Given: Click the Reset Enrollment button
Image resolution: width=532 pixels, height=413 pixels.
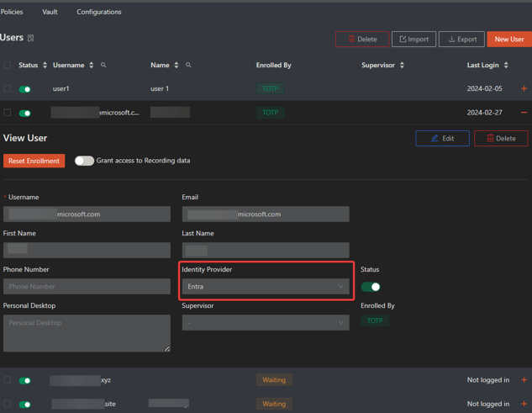Looking at the screenshot, I should [34, 161].
